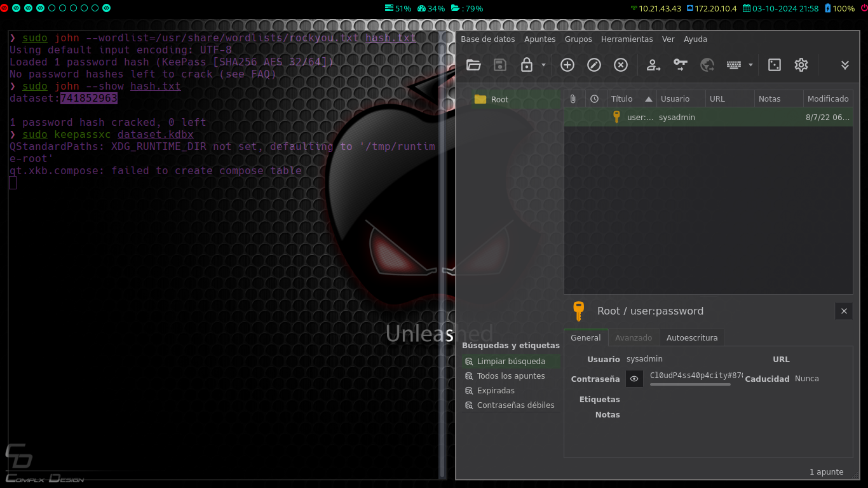The width and height of the screenshot is (868, 488).
Task: Toggle password visibility eye button
Action: click(634, 379)
